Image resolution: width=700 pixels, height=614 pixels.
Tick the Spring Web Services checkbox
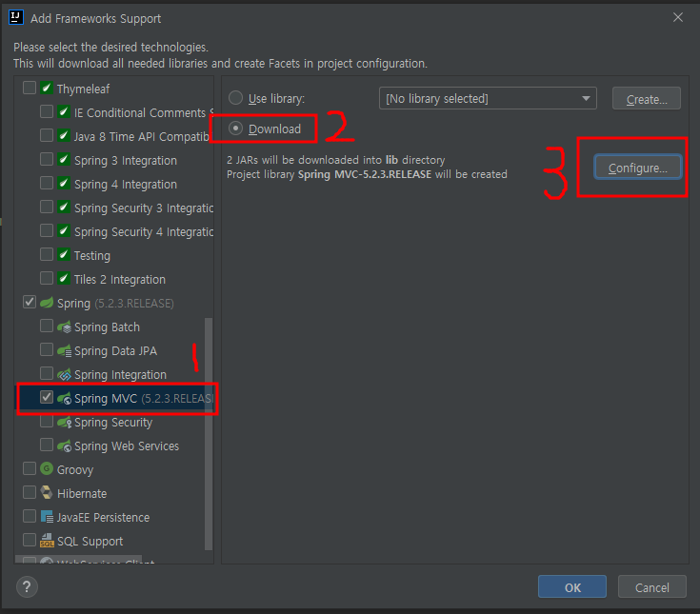[47, 445]
